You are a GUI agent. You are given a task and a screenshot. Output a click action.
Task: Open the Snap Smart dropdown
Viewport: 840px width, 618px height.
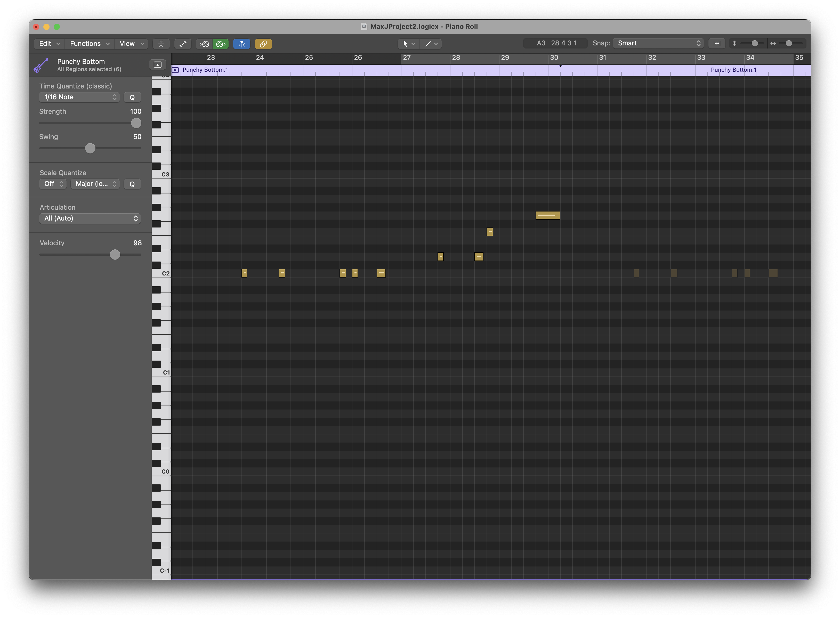tap(658, 43)
